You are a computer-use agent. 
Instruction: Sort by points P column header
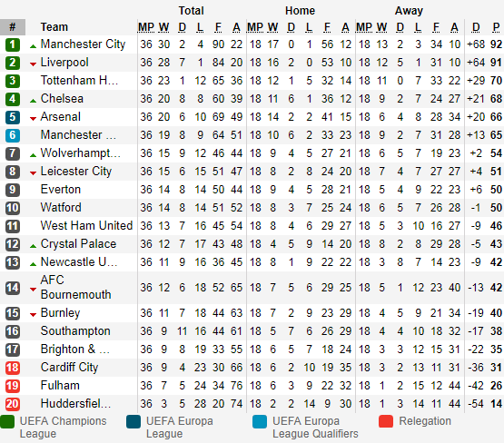496,27
